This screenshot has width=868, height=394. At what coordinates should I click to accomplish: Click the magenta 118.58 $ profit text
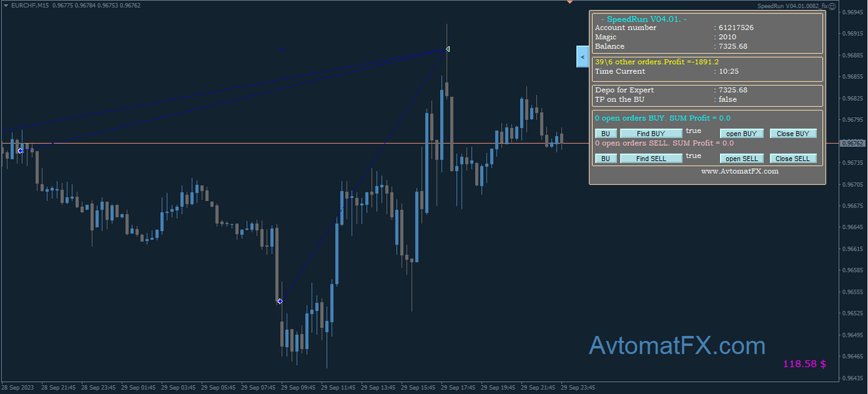805,364
